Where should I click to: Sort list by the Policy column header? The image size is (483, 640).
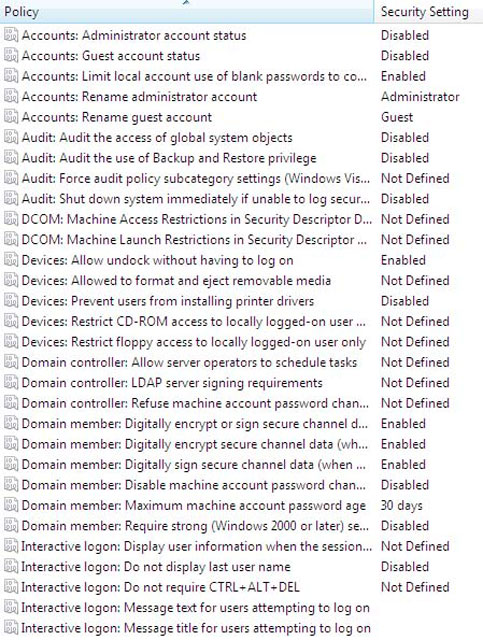point(187,12)
